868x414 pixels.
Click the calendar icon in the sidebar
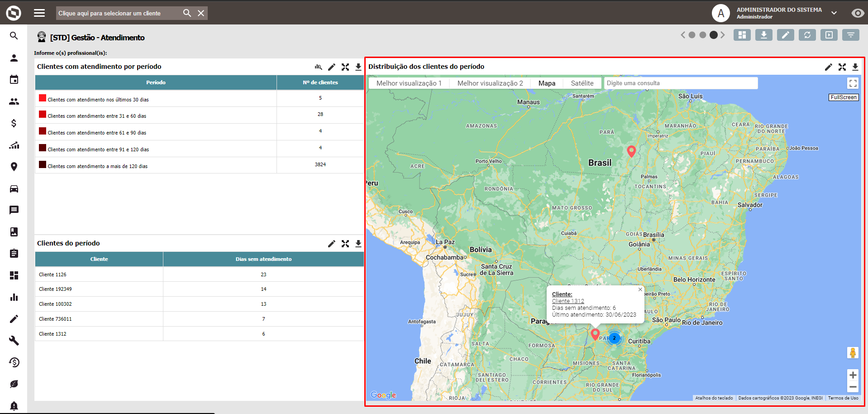14,80
